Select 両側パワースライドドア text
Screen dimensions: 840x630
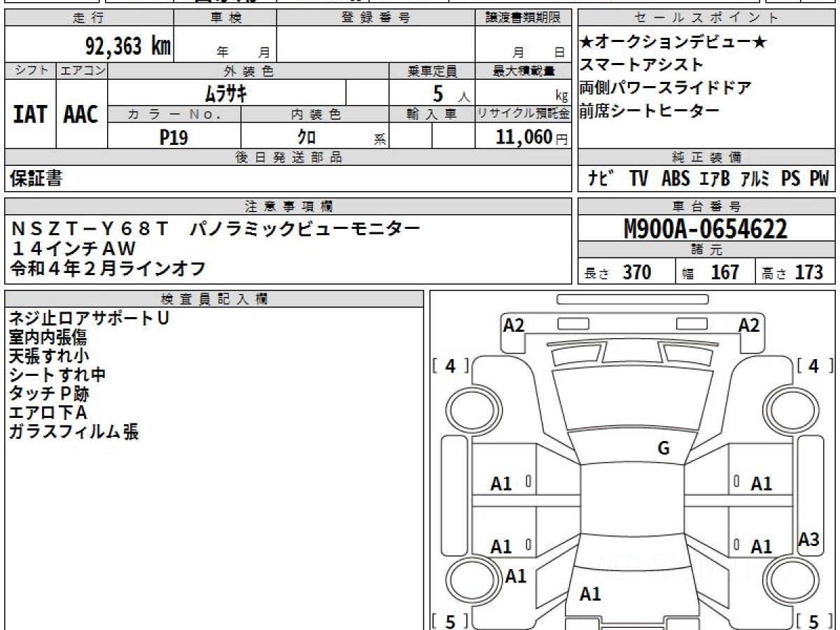[x=665, y=88]
